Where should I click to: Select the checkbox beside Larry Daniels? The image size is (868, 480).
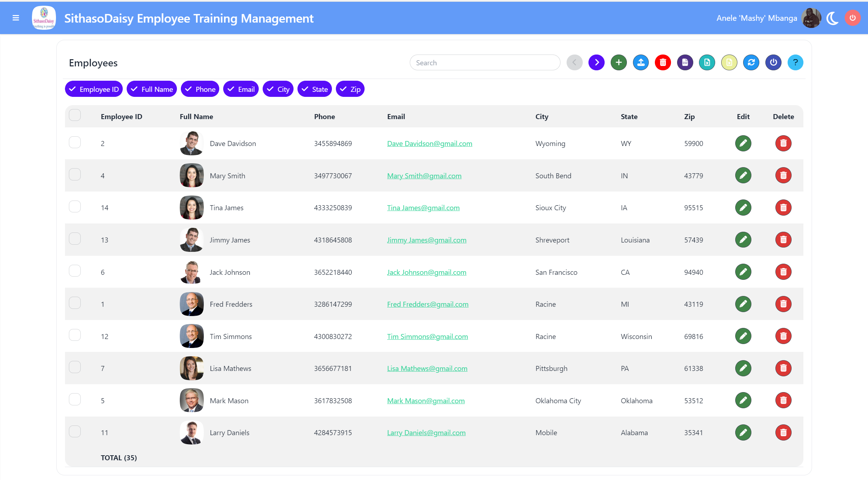[x=75, y=431]
